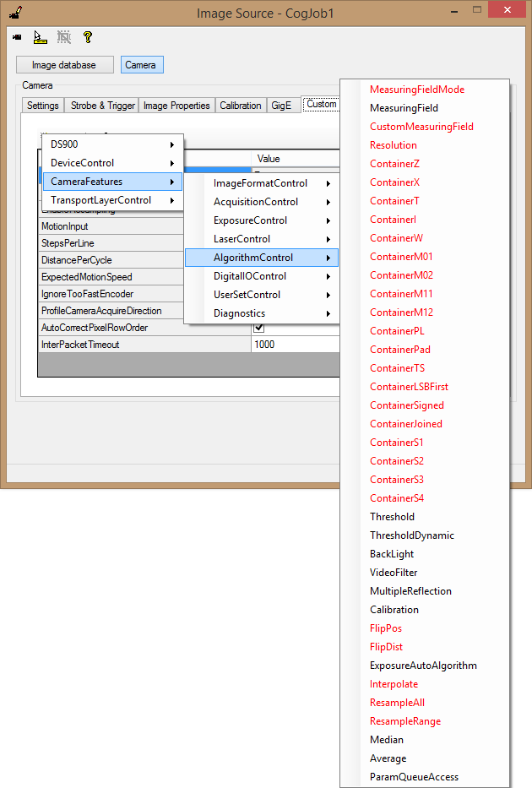The width and height of the screenshot is (532, 788).
Task: Open the LaserControl submenu
Action: [x=262, y=239]
